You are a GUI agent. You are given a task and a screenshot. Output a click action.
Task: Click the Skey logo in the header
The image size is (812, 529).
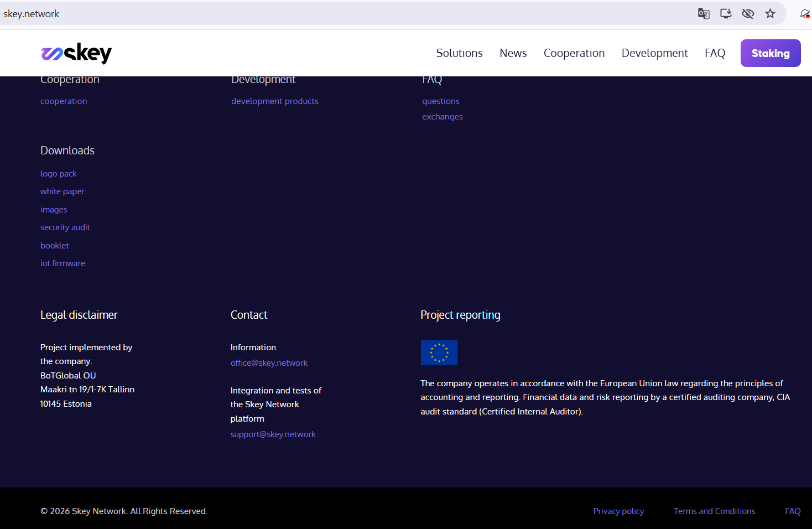[76, 53]
